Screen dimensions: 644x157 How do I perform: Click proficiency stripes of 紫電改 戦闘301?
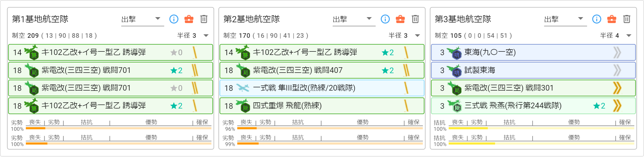(x=617, y=88)
